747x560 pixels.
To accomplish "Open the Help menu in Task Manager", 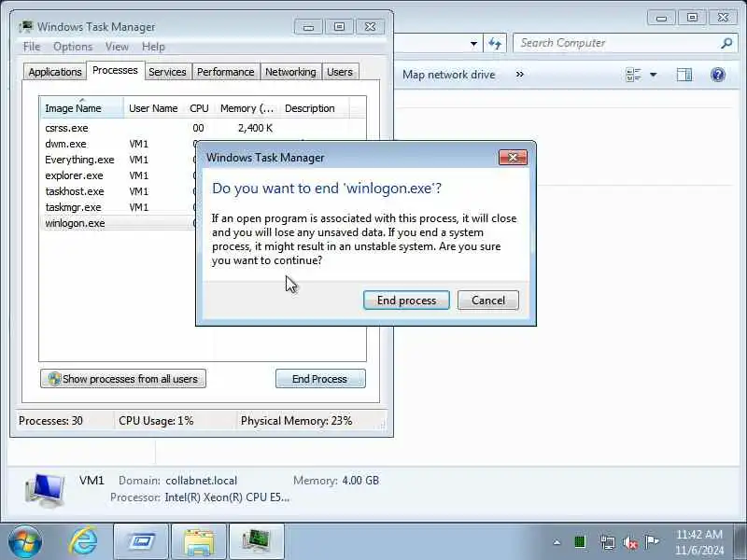I will (x=153, y=47).
